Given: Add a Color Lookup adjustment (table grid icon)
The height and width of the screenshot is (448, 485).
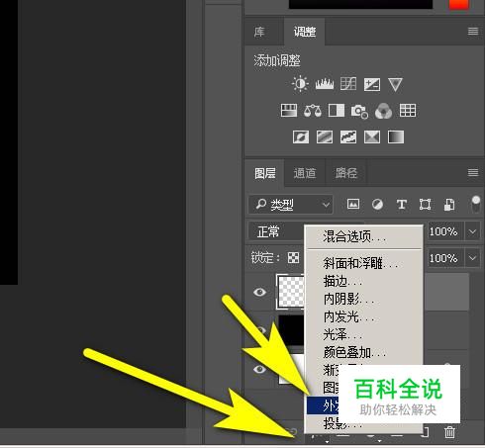Looking at the screenshot, I should pos(408,111).
